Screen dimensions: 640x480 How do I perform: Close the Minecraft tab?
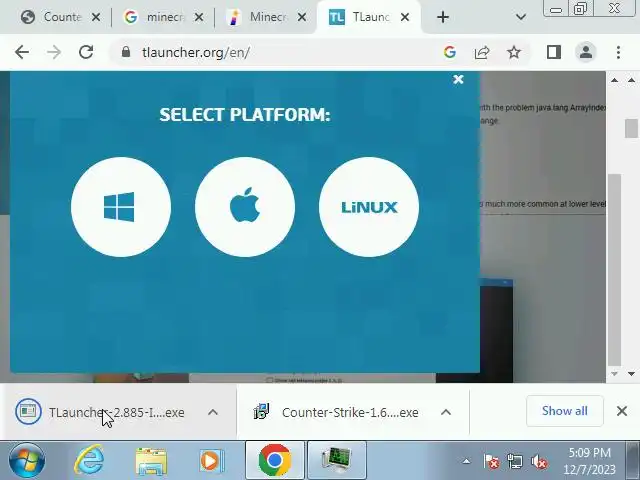(x=302, y=17)
